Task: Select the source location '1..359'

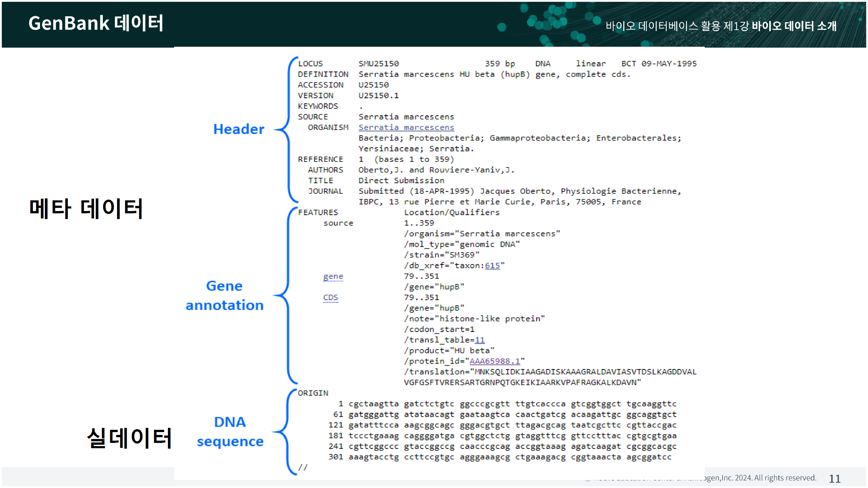Action: pyautogui.click(x=419, y=223)
